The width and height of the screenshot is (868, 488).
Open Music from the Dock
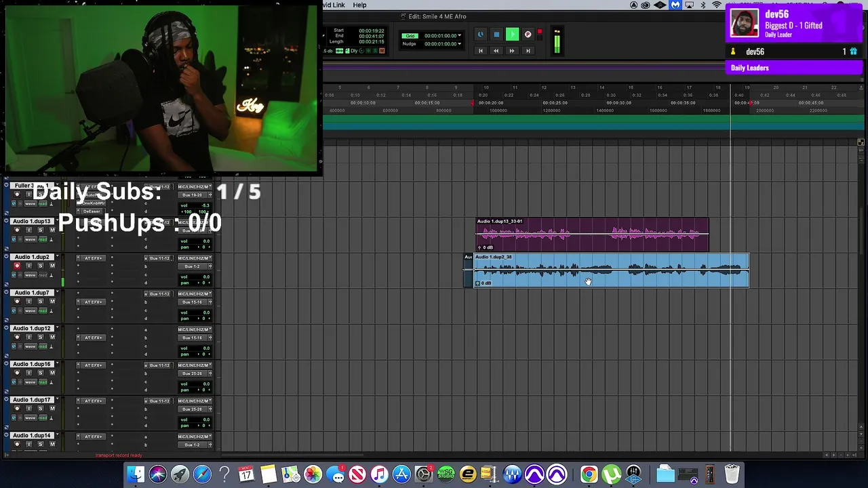(379, 474)
